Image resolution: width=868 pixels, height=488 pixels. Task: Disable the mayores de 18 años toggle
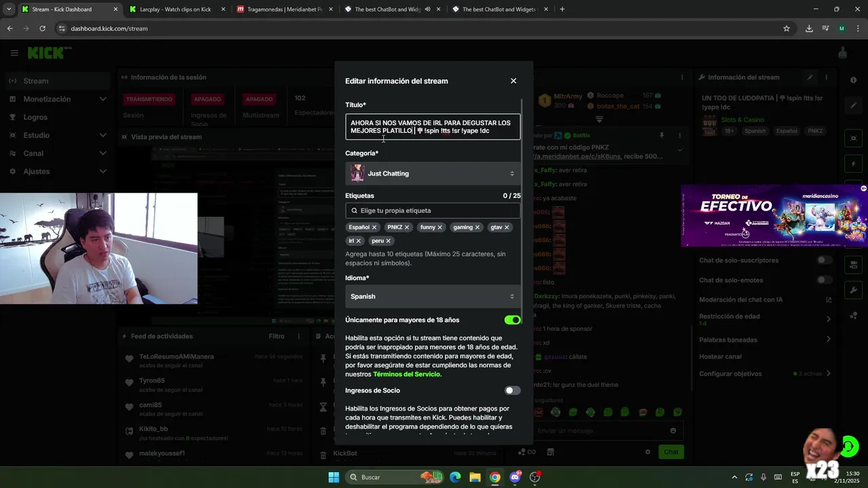coord(513,320)
